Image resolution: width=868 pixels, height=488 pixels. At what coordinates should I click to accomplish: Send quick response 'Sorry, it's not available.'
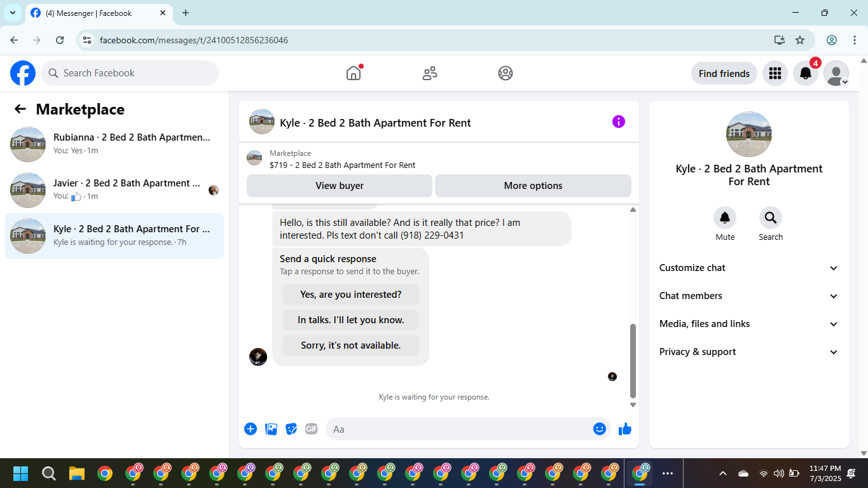tap(350, 345)
